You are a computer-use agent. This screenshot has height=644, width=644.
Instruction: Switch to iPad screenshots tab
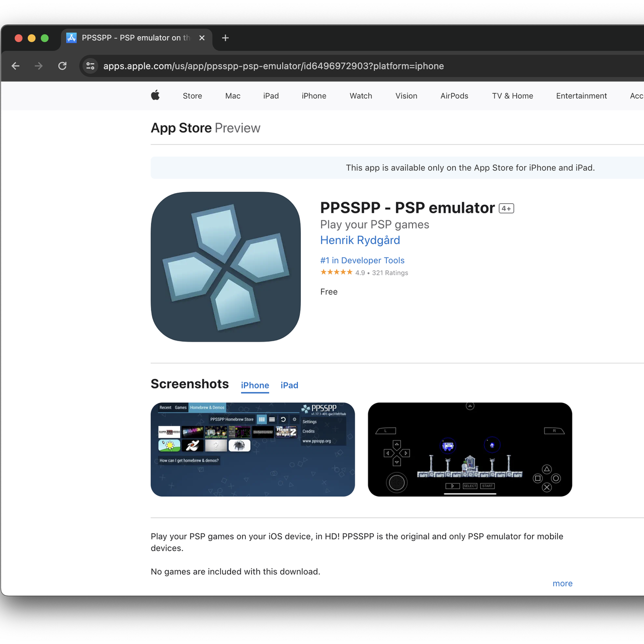[x=289, y=385]
